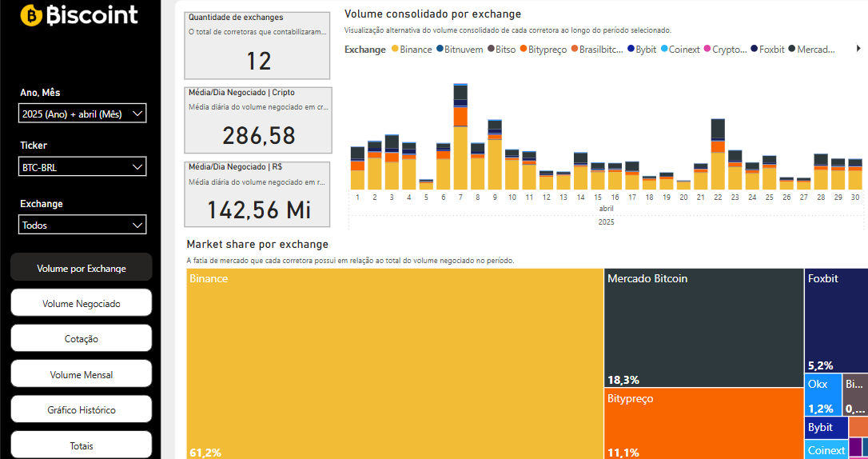The height and width of the screenshot is (459, 868).
Task: Click the abril axis label
Action: [x=606, y=209]
